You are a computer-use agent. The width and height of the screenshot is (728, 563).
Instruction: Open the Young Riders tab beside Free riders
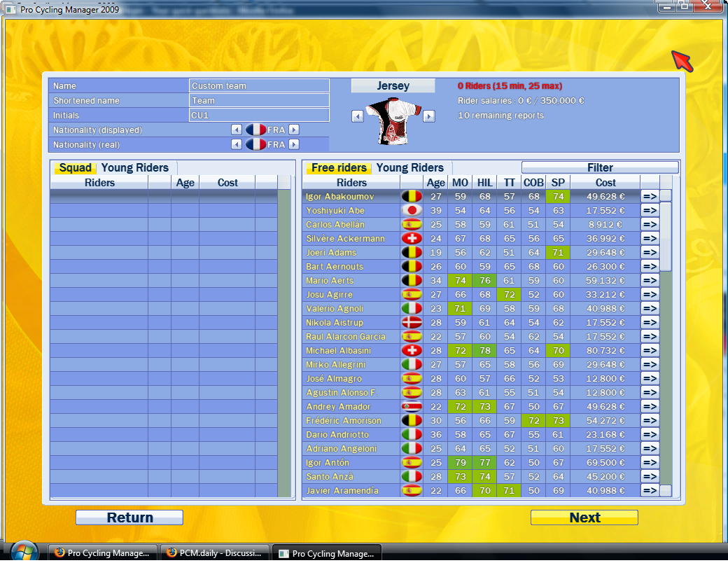pos(410,168)
